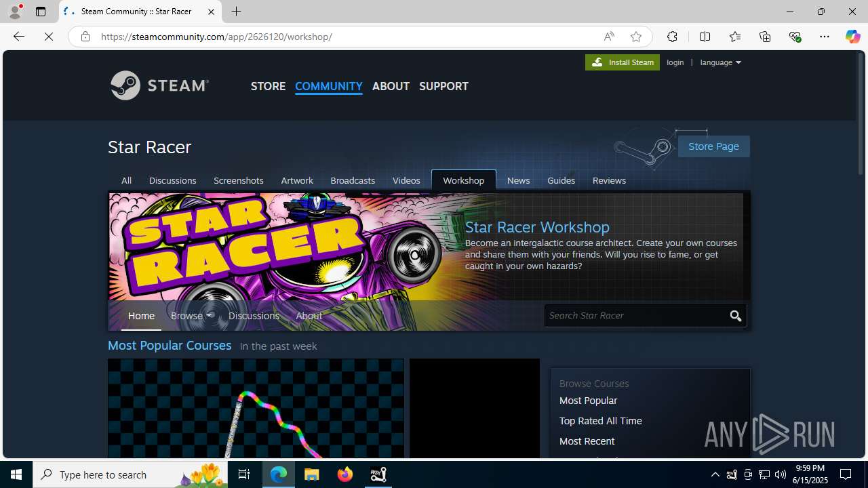This screenshot has height=488, width=868.
Task: Browse Top Rated All Time link
Action: [600, 421]
